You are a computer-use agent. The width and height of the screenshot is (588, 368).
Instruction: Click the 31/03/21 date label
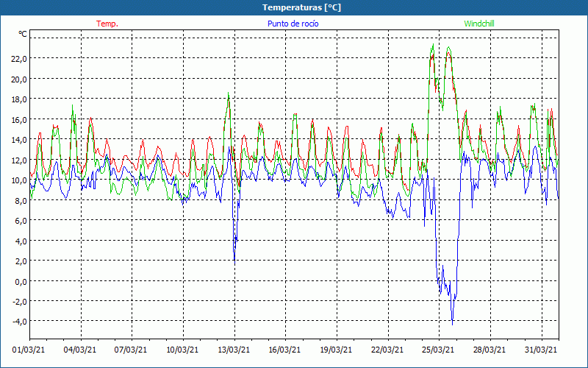[x=541, y=350]
